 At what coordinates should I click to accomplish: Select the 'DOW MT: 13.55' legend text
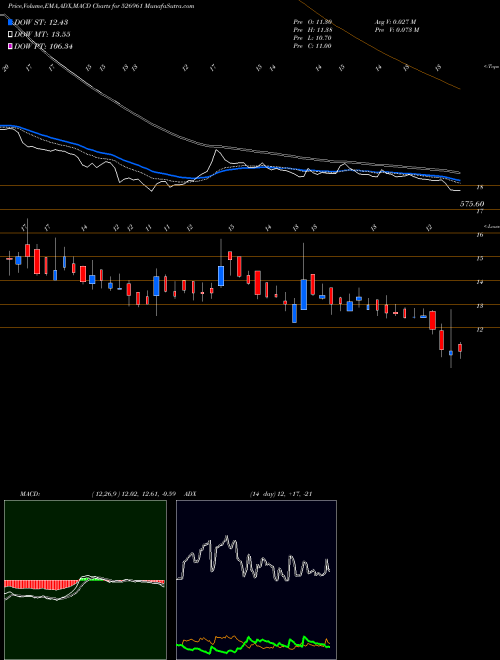42,35
